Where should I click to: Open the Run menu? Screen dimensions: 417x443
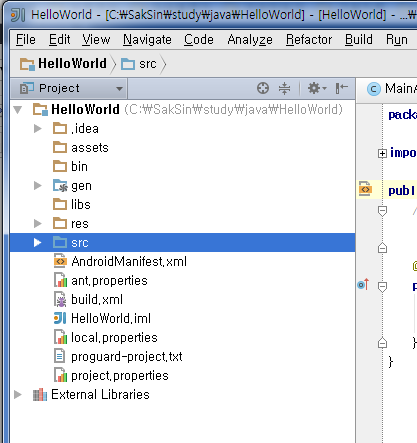click(397, 40)
